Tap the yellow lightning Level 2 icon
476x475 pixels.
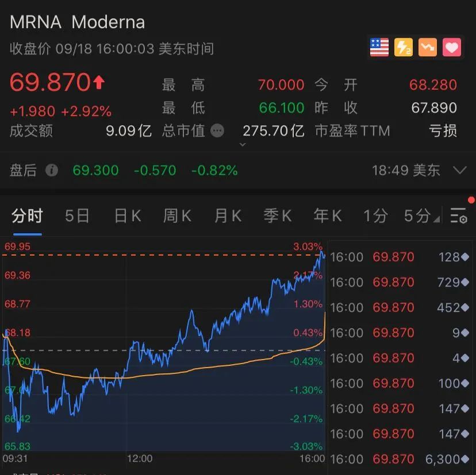(404, 47)
